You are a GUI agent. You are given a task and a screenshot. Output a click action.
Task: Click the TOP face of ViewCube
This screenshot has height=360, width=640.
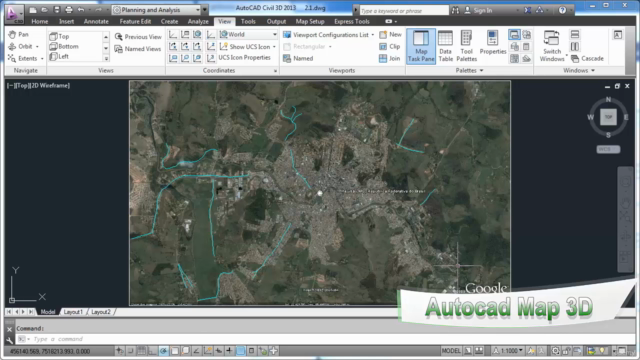point(608,117)
